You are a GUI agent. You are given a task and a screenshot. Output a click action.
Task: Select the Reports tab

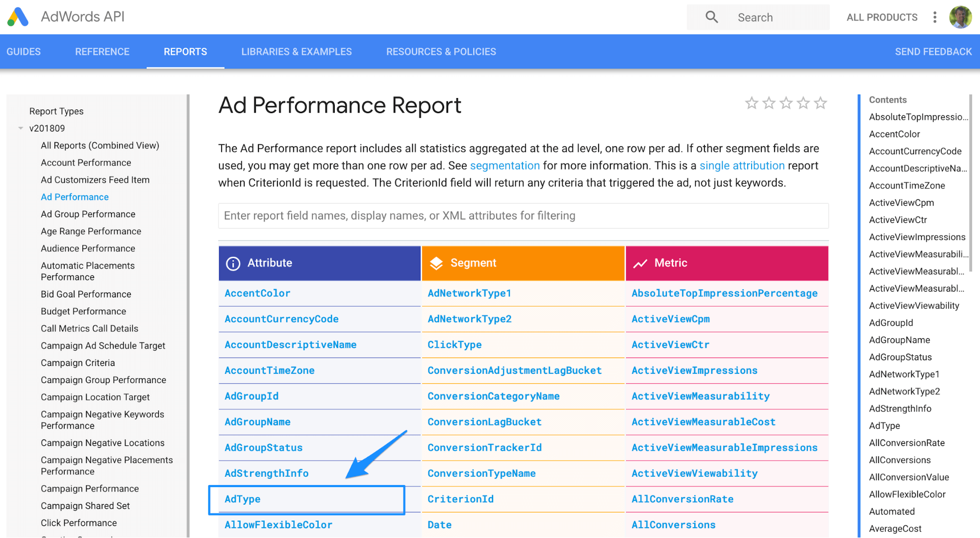tap(185, 51)
